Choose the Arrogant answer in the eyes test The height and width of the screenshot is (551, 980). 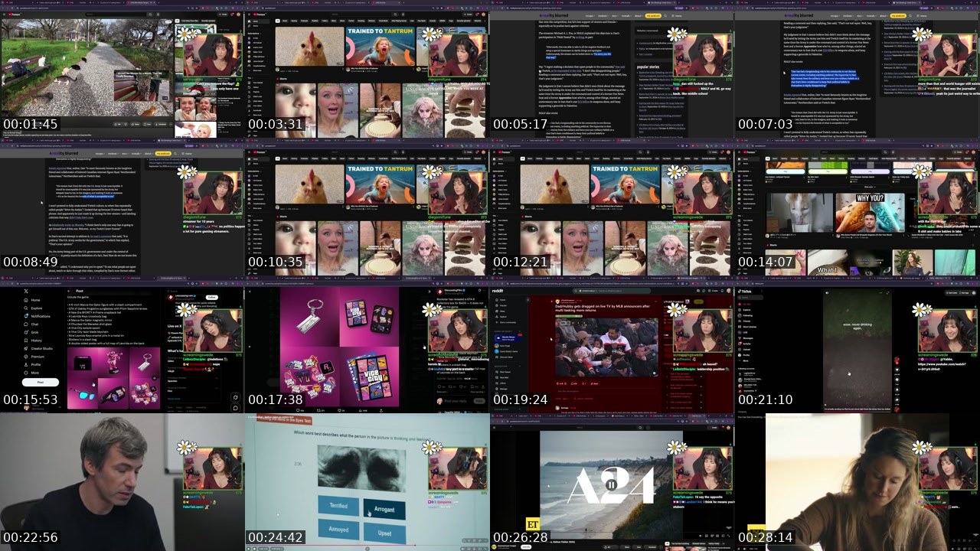tap(384, 509)
